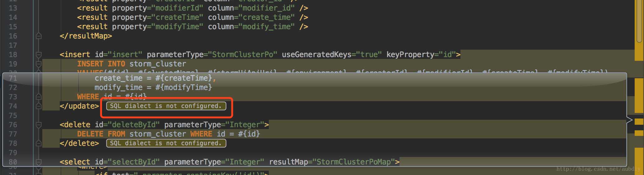Viewport: 644px width, 175px height.
Task: Collapse the select tag fold marker on line 80
Action: (39, 162)
